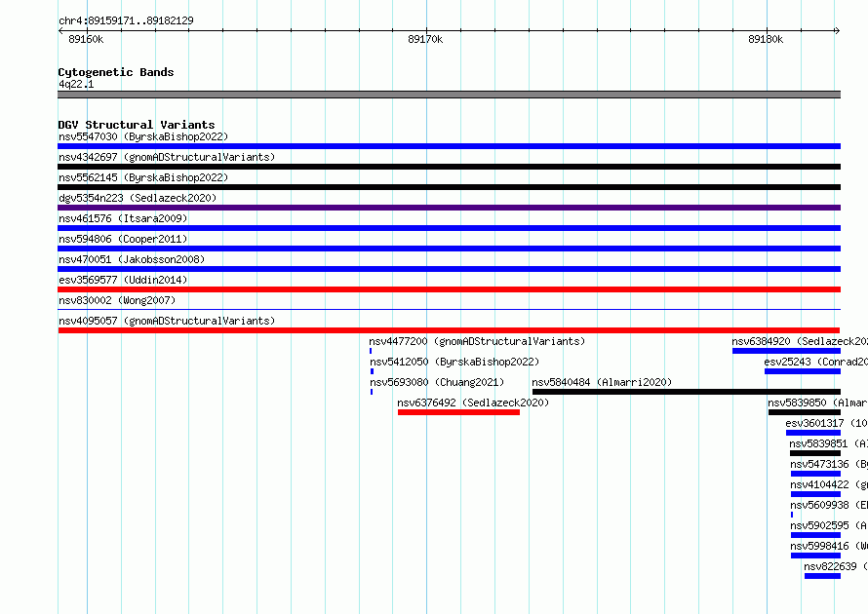Screen dimensions: 868x614
Task: Click the Cytogenetic Bands track title
Action: (x=116, y=72)
